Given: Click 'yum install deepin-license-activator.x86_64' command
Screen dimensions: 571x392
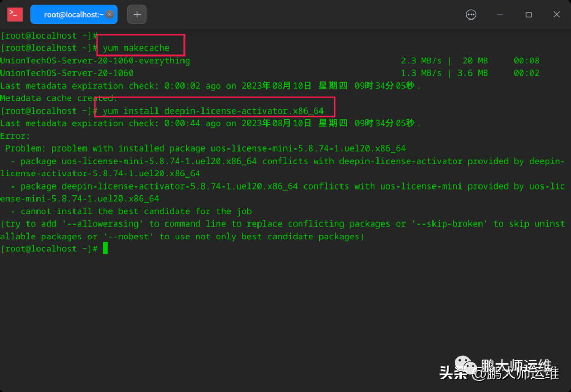Looking at the screenshot, I should click(213, 110).
